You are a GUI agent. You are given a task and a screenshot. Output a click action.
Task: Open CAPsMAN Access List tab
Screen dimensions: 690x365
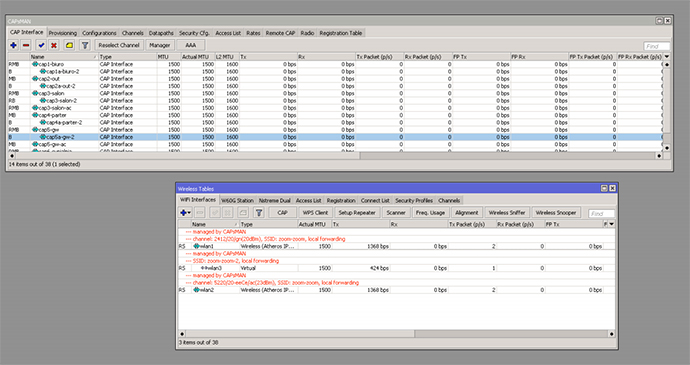[228, 33]
